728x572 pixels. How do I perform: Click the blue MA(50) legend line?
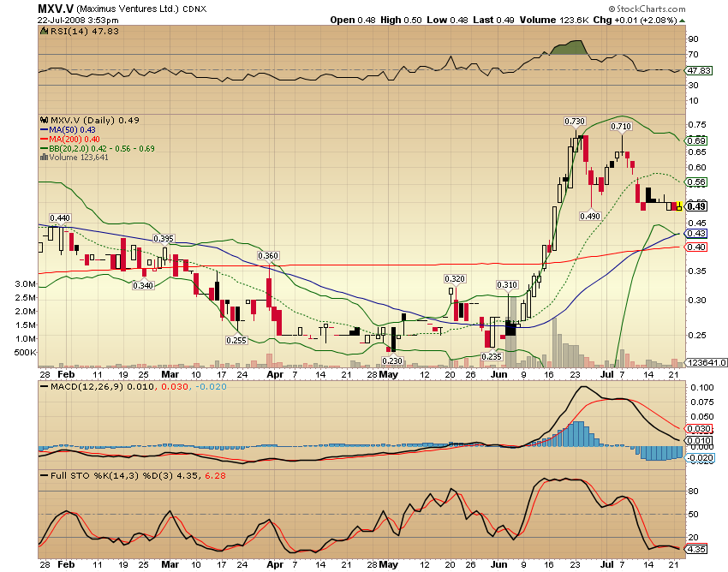pos(44,130)
